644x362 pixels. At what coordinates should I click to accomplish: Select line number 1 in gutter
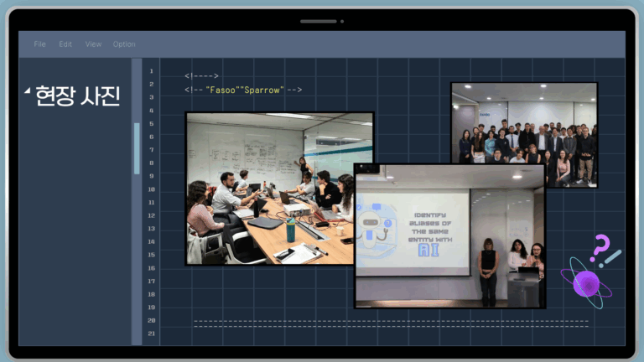click(x=151, y=71)
